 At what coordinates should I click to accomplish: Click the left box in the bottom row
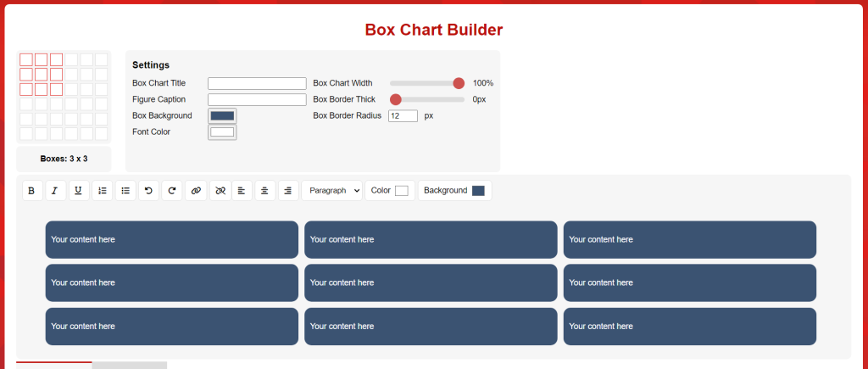[x=171, y=327]
